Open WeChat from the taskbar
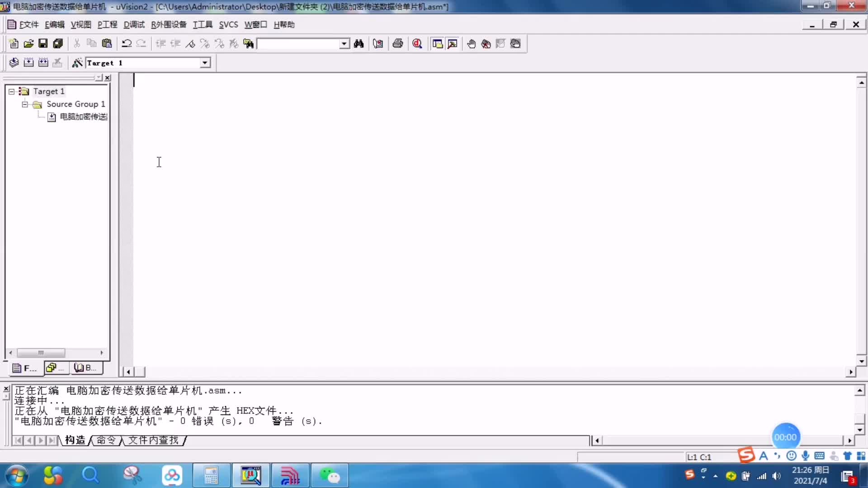This screenshot has height=488, width=868. [330, 475]
